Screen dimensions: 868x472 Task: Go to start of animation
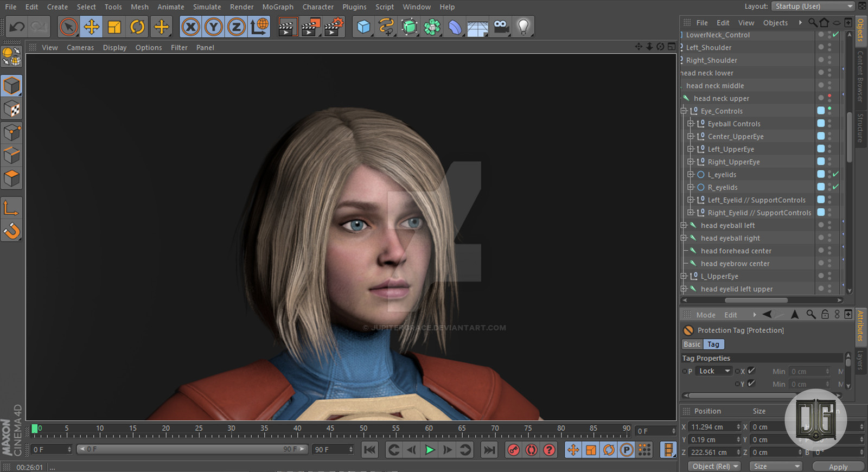coord(370,450)
